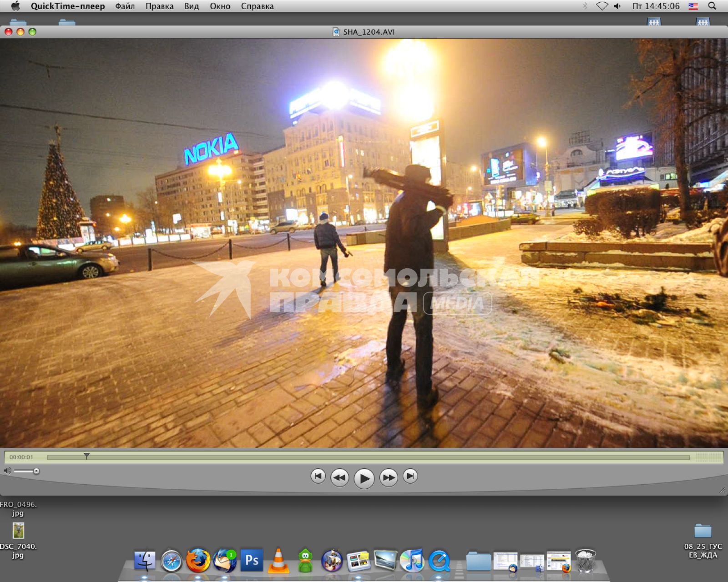The height and width of the screenshot is (582, 728).
Task: Open the Окно menu
Action: 220,6
